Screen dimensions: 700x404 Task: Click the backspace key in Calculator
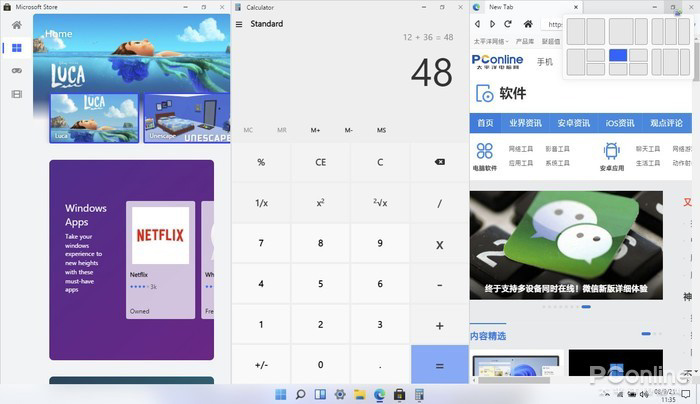point(439,162)
